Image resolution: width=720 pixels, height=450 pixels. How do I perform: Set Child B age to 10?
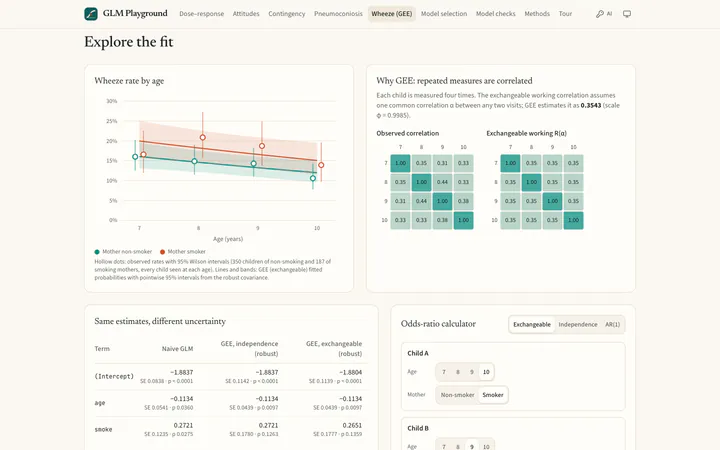click(x=486, y=446)
